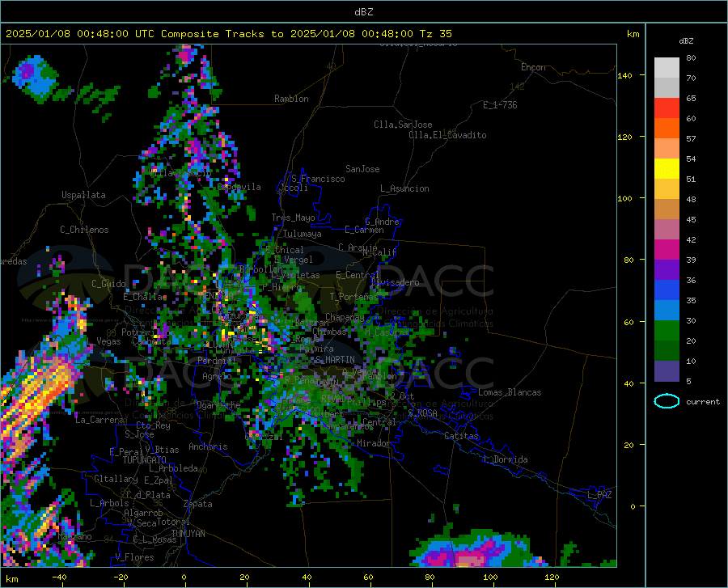
Task: Click the Tres_Mayo map label
Action: point(293,218)
